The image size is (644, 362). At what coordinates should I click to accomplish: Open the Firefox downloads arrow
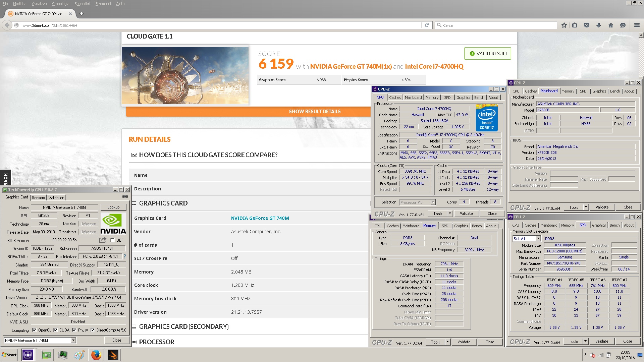(x=599, y=25)
